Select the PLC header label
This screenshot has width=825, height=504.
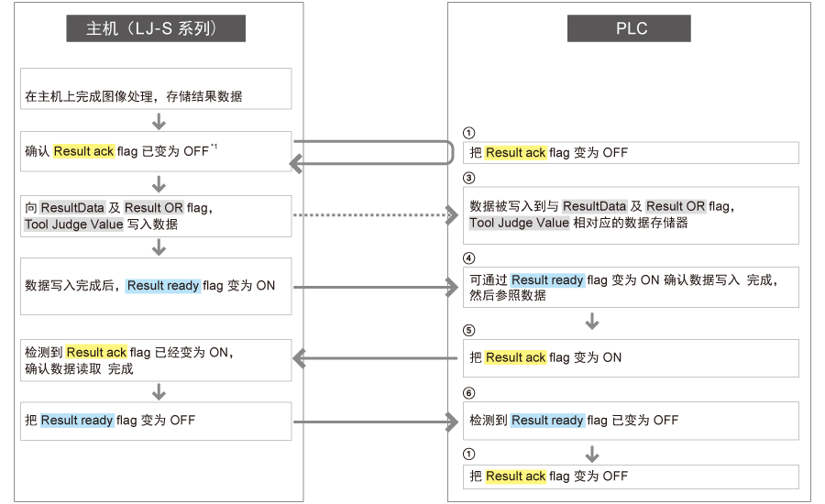coord(628,28)
